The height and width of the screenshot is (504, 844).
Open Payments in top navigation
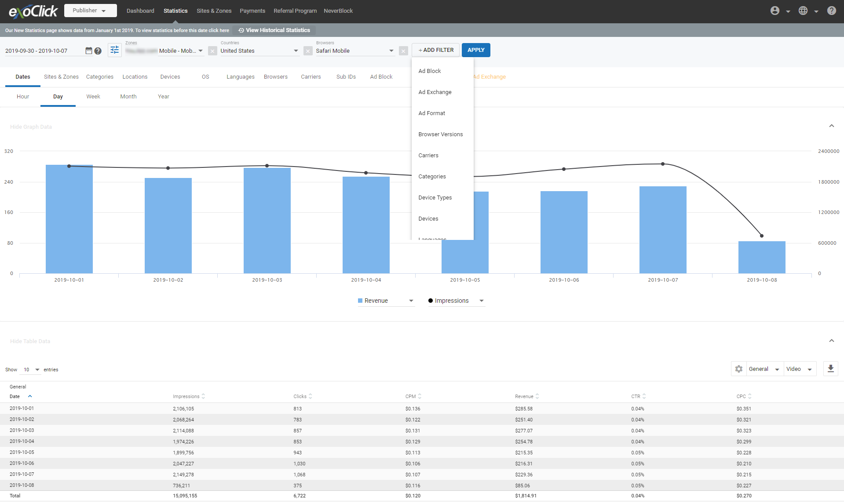click(252, 11)
